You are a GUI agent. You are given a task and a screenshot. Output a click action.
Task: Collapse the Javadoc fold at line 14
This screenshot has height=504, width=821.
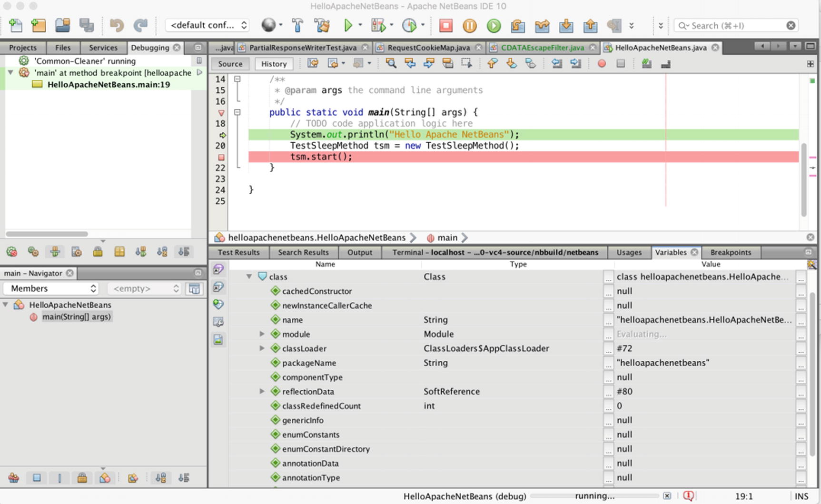[237, 79]
